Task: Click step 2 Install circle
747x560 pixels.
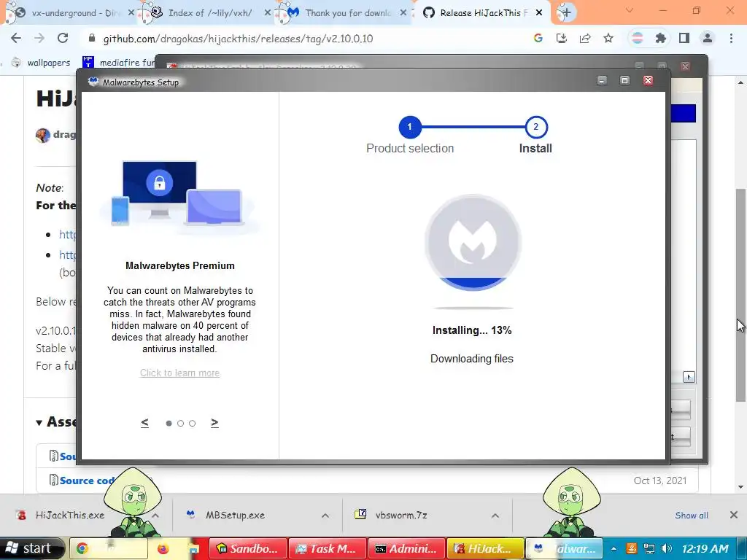Action: coord(536,127)
